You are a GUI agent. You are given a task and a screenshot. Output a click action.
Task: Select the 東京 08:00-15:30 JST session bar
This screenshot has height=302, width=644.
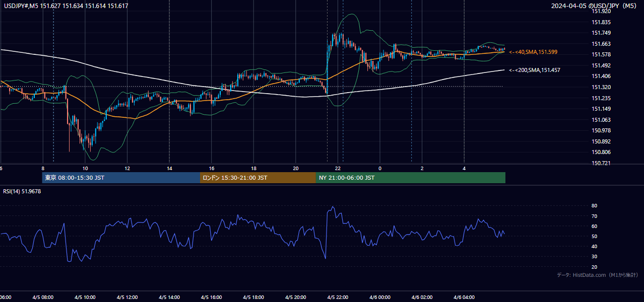point(121,178)
